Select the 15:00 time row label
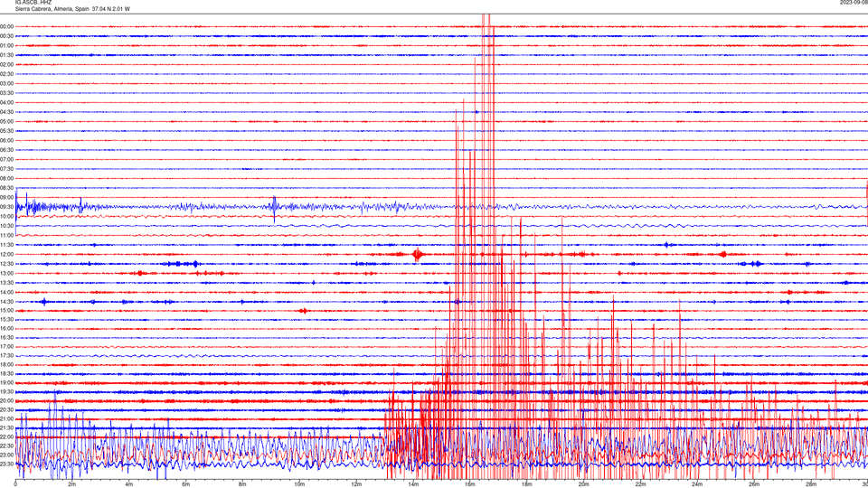The image size is (868, 488). [x=6, y=310]
